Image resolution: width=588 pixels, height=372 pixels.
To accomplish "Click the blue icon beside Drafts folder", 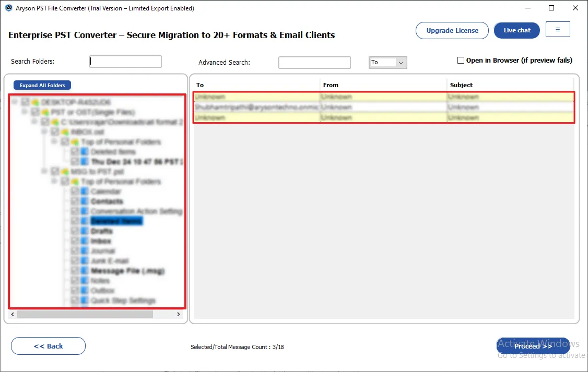I will tap(85, 231).
